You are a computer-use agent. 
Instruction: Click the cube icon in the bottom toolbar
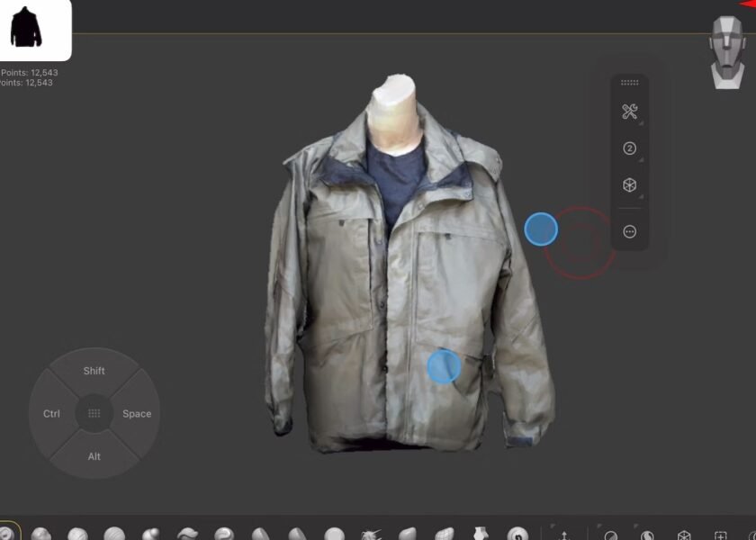click(x=684, y=535)
